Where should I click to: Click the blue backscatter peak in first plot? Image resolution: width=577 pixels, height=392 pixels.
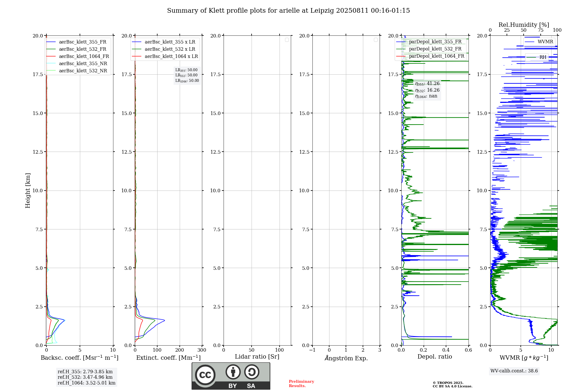[x=64, y=320]
